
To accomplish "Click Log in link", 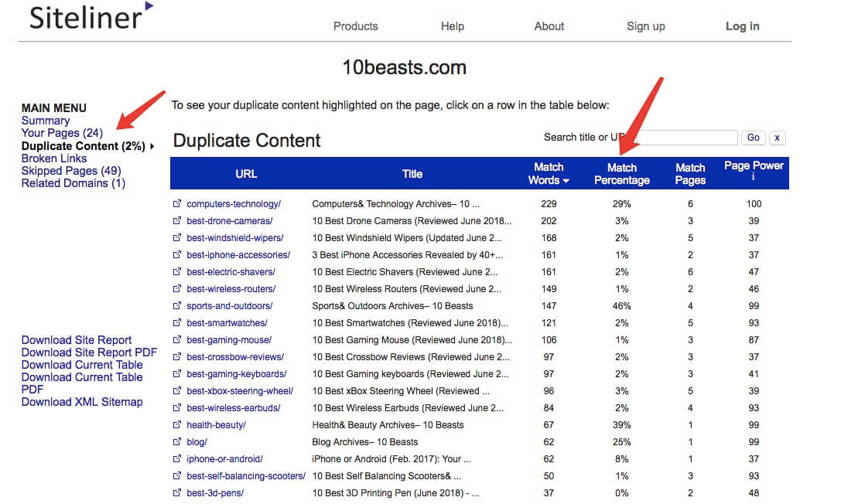I will [x=742, y=26].
